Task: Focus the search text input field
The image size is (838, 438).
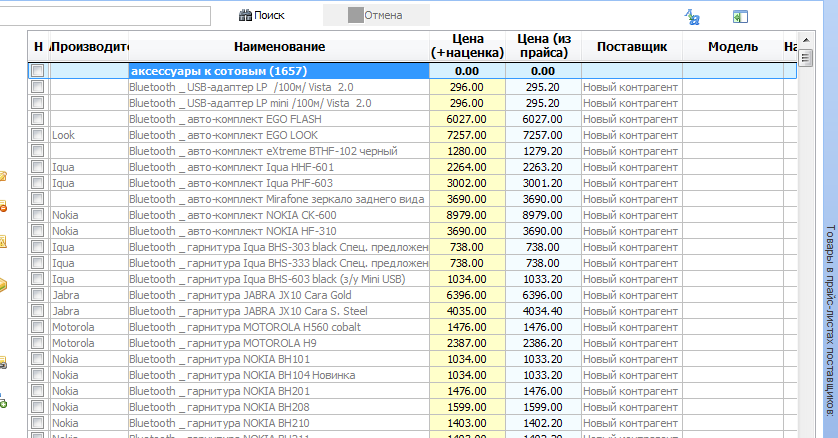Action: point(105,16)
